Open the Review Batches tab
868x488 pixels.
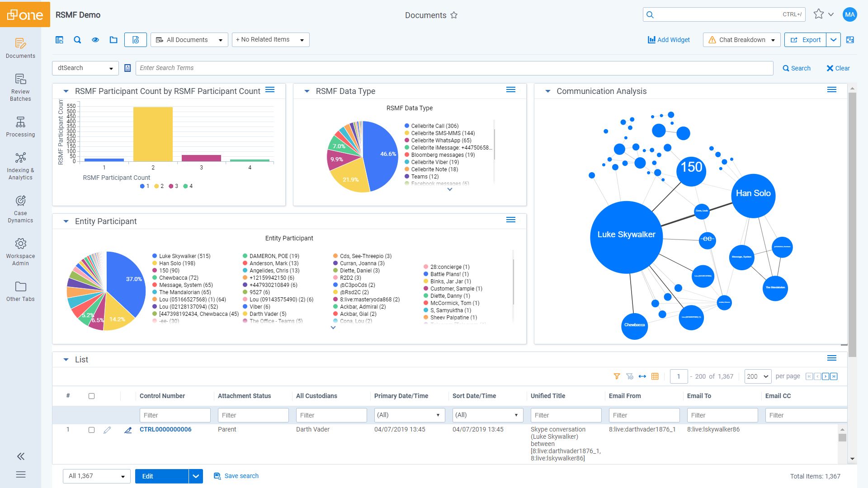20,87
